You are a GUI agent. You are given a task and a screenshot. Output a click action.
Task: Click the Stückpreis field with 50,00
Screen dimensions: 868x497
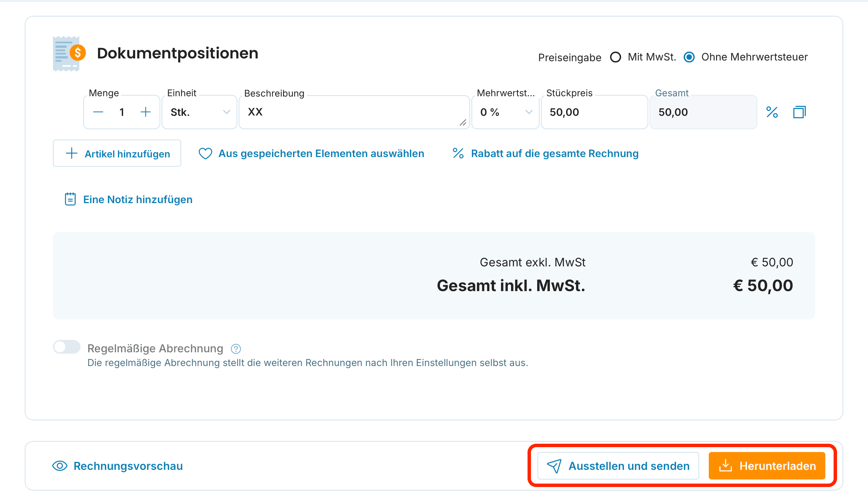click(594, 112)
